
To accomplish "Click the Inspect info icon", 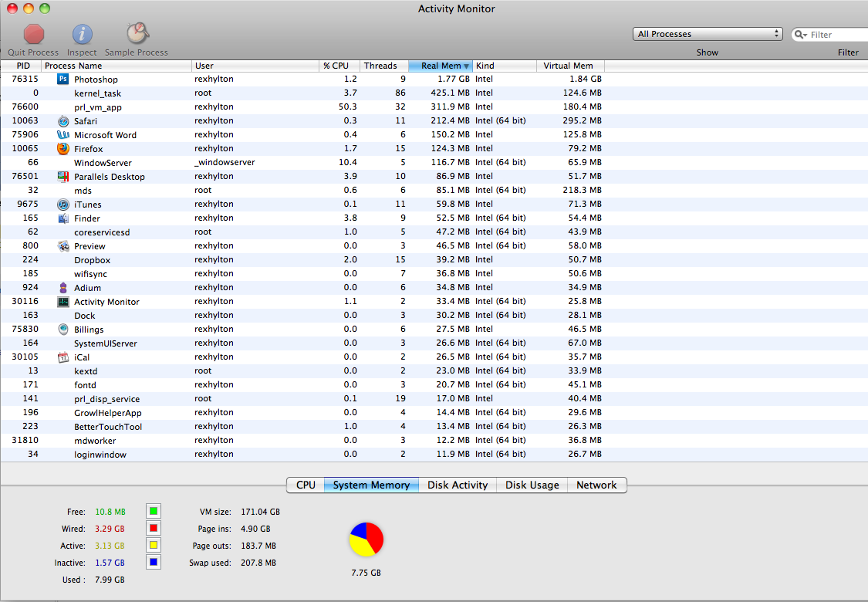I will pyautogui.click(x=82, y=34).
